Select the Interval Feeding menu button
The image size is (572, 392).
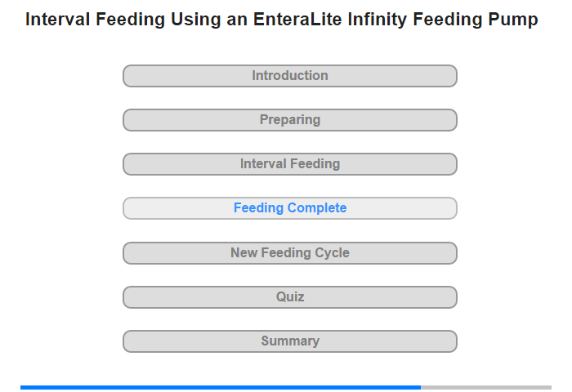[x=290, y=164]
